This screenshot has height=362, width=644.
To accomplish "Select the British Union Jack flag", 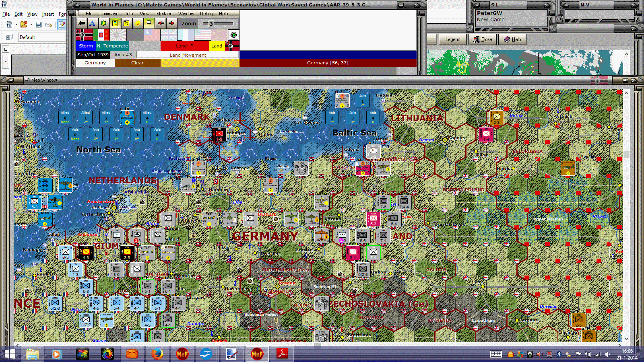I will click(169, 35).
